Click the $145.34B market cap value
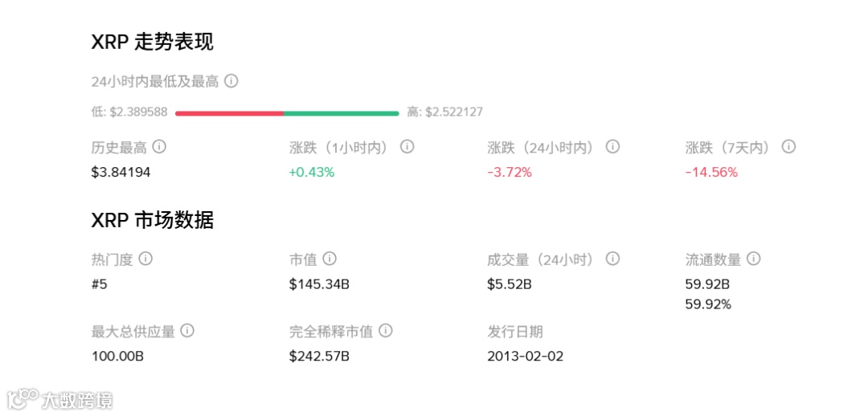 click(320, 283)
